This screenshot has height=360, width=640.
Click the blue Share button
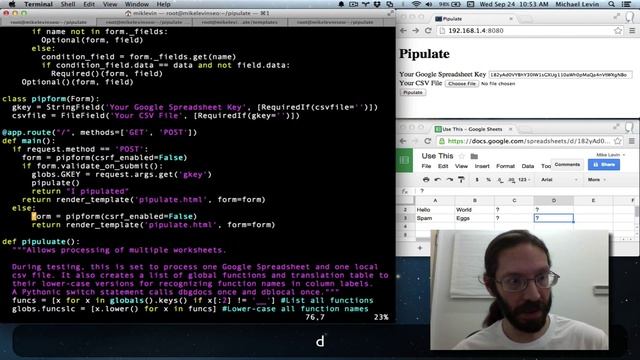click(x=604, y=164)
